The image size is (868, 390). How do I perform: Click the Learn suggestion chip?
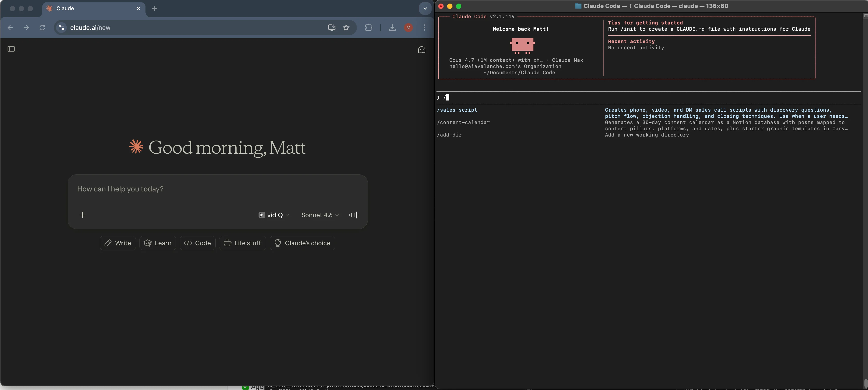click(x=158, y=243)
